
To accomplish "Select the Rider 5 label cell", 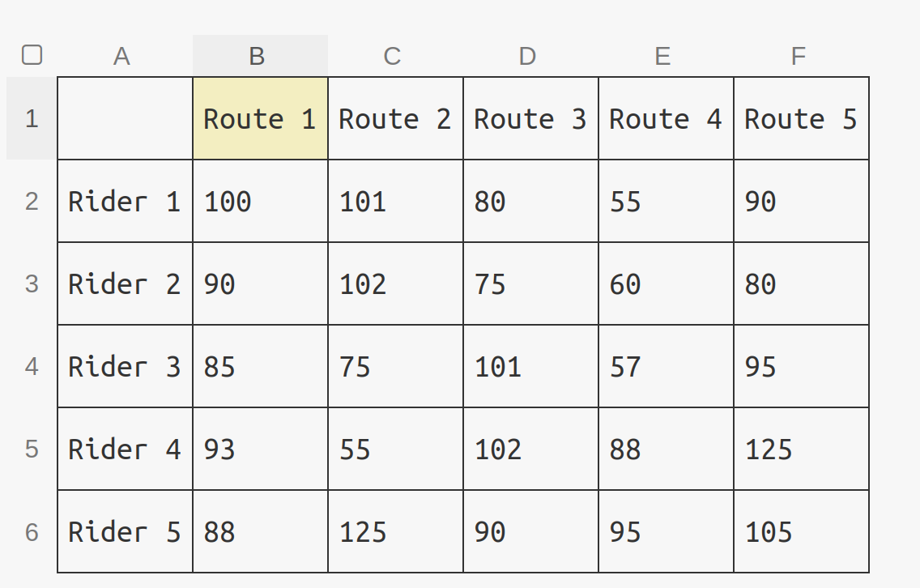I will pyautogui.click(x=125, y=531).
